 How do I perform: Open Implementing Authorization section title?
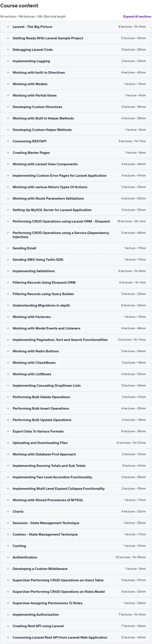click(x=36, y=614)
